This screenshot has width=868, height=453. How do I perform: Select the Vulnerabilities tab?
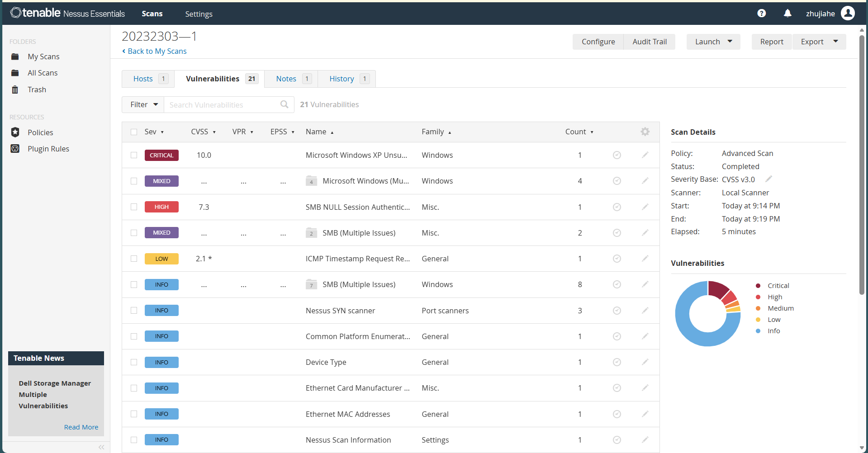tap(219, 79)
